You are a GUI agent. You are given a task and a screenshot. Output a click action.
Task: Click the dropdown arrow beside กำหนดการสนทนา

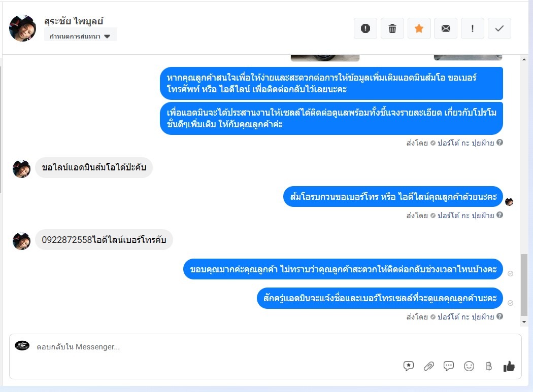[108, 37]
